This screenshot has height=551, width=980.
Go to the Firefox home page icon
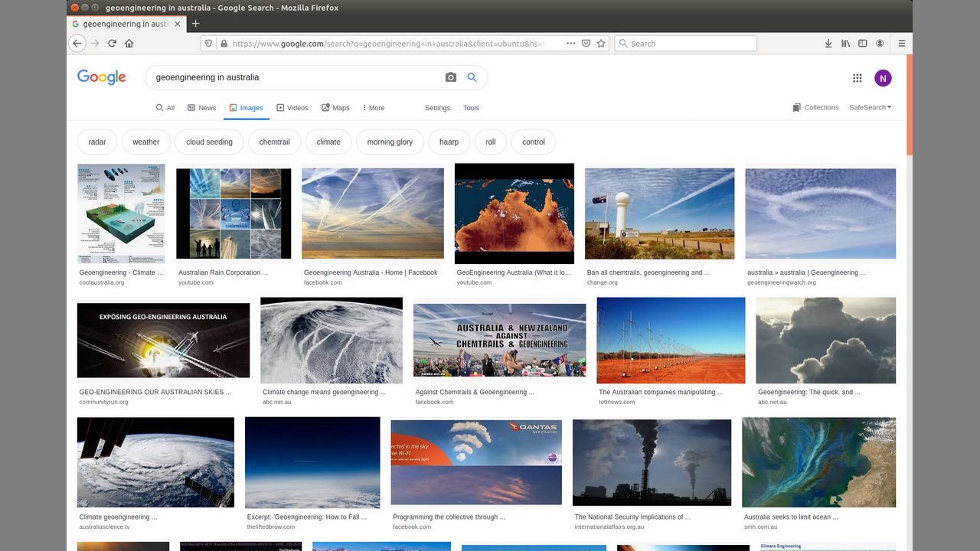[129, 44]
